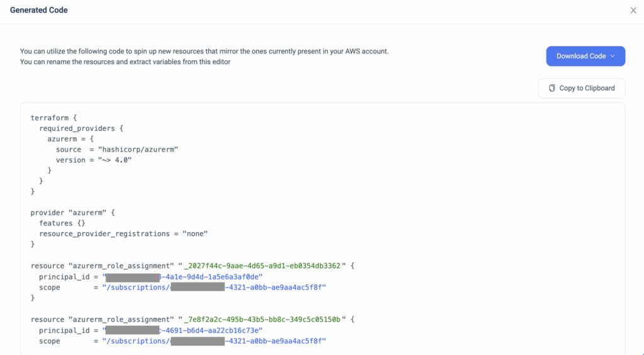Click the first scope subscriptions value
Screen dimensions: 644x355
(214, 287)
